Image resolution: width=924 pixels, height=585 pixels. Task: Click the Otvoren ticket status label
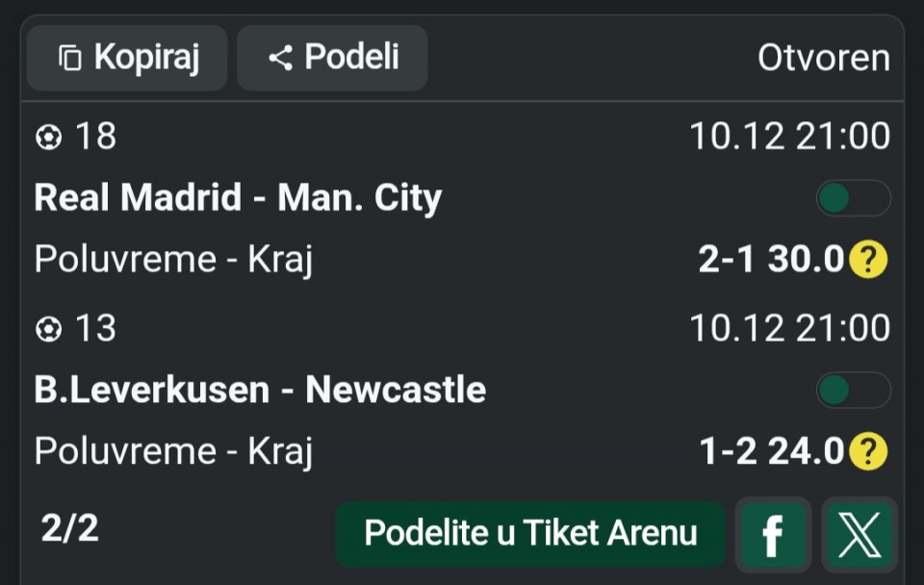tap(823, 58)
